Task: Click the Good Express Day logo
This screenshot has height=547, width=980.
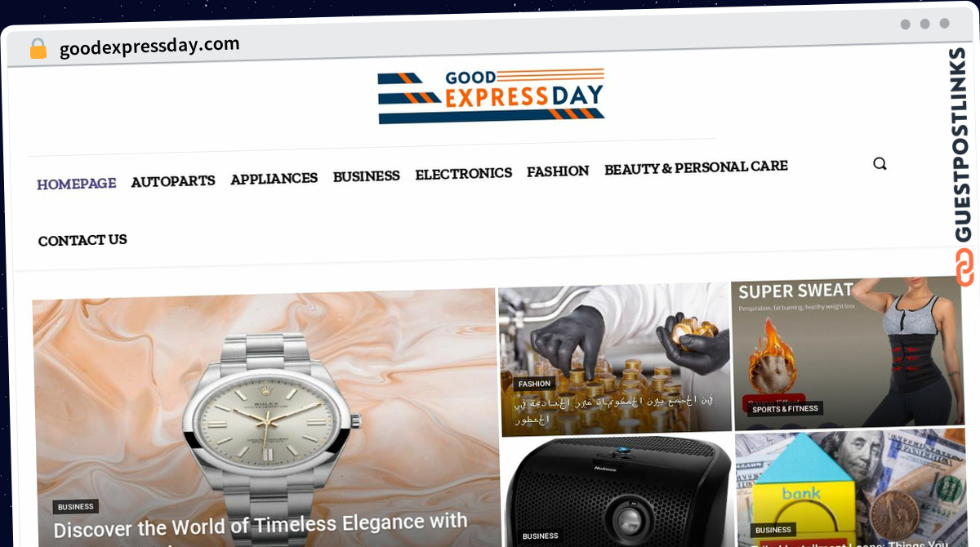Action: point(491,96)
